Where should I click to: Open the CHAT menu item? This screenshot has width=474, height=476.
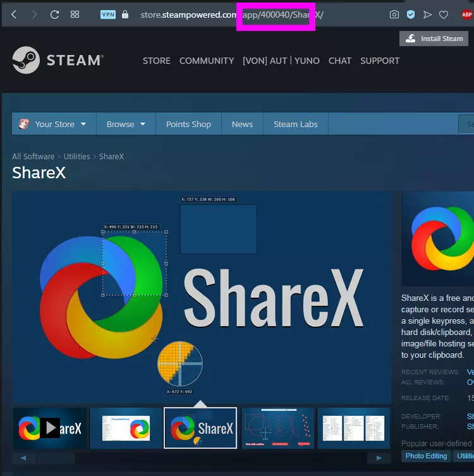point(340,61)
